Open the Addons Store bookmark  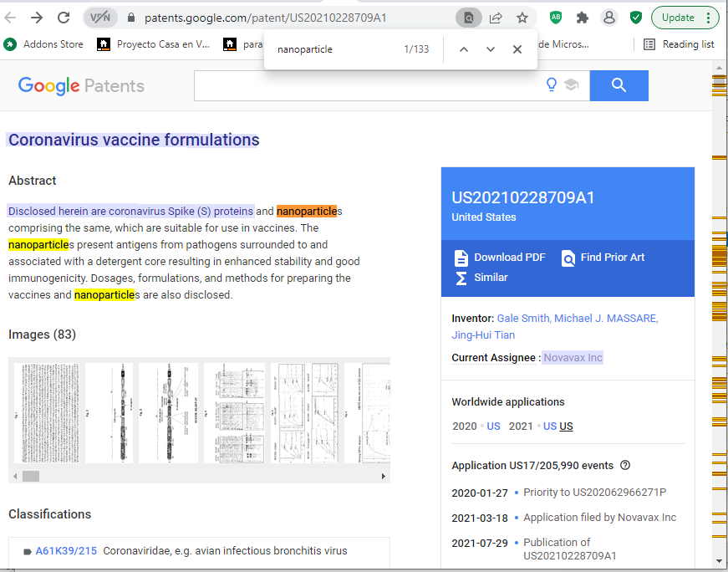click(44, 44)
